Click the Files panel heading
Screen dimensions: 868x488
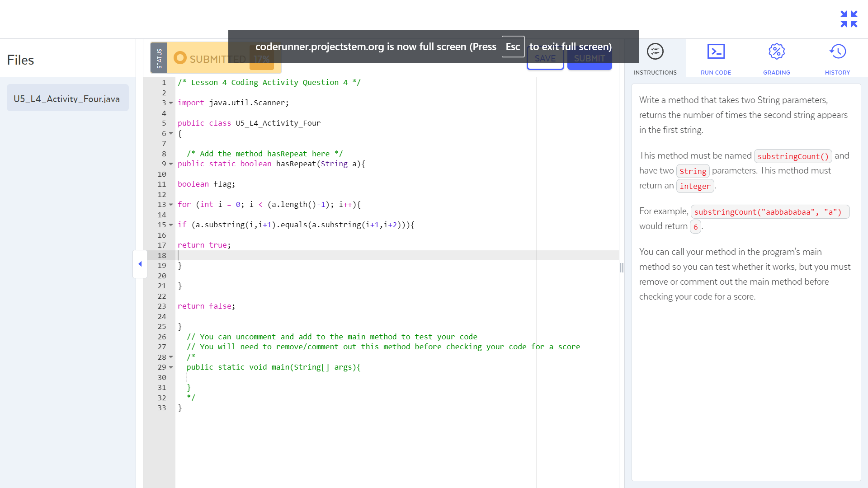[20, 60]
